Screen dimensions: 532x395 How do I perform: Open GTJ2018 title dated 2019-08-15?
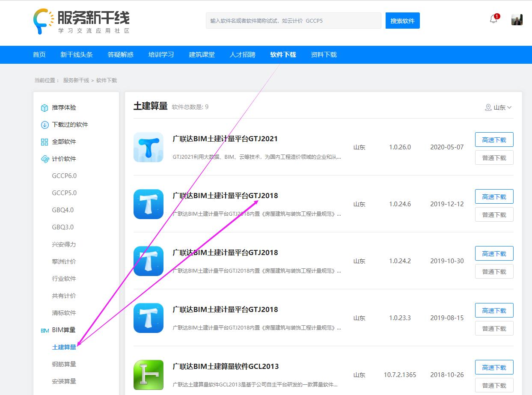pyautogui.click(x=225, y=309)
